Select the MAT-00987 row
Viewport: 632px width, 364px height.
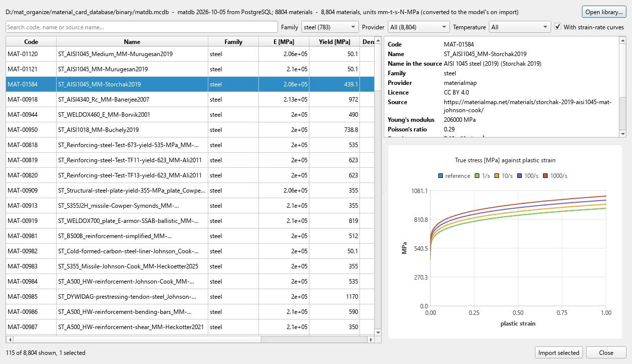(190, 327)
